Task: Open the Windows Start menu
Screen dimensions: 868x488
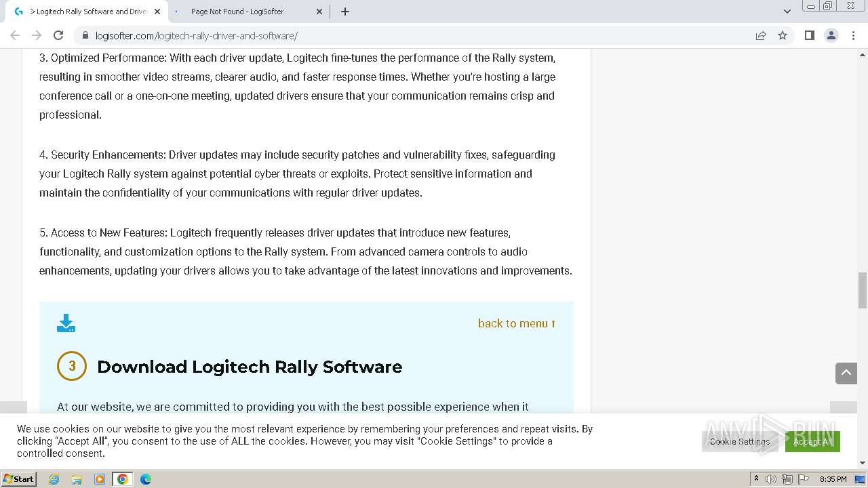Action: 19,479
